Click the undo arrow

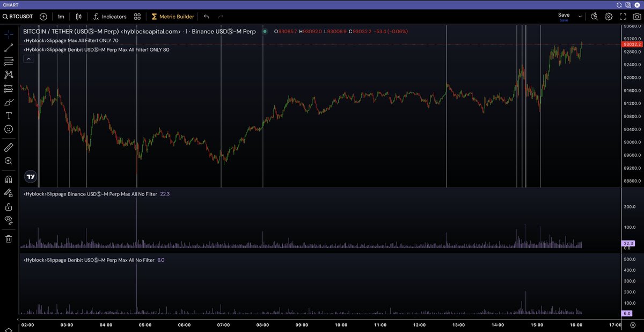pyautogui.click(x=207, y=17)
